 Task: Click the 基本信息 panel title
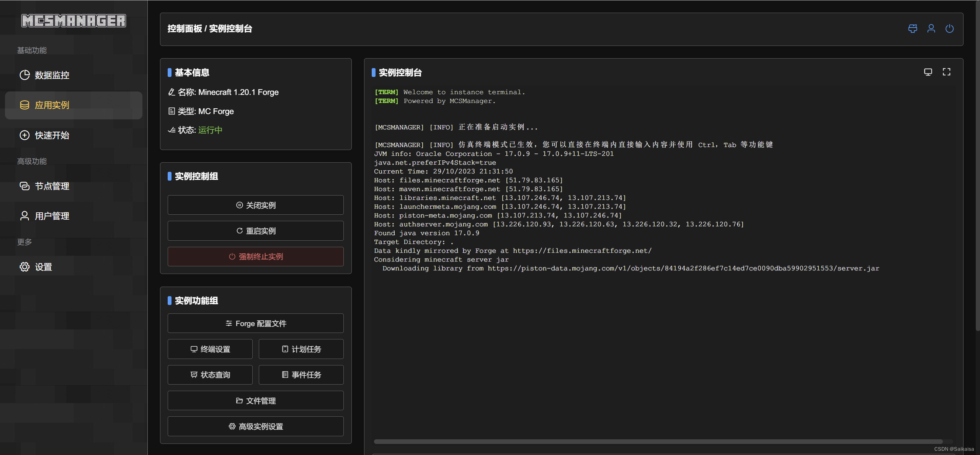192,73
